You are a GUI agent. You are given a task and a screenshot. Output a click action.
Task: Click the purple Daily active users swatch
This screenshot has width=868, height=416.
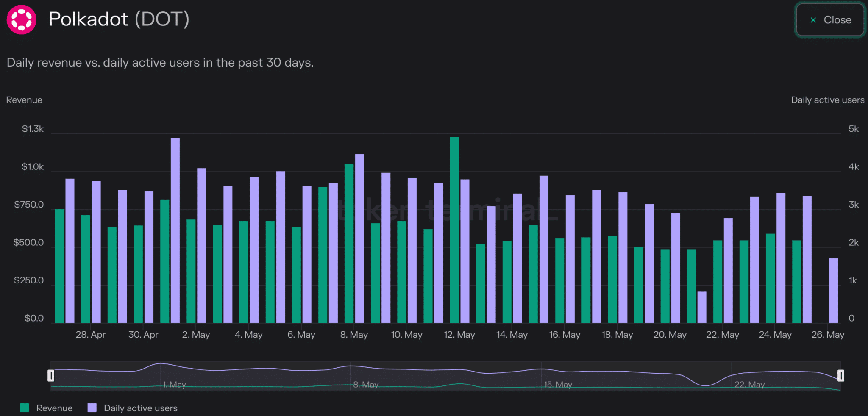click(92, 408)
